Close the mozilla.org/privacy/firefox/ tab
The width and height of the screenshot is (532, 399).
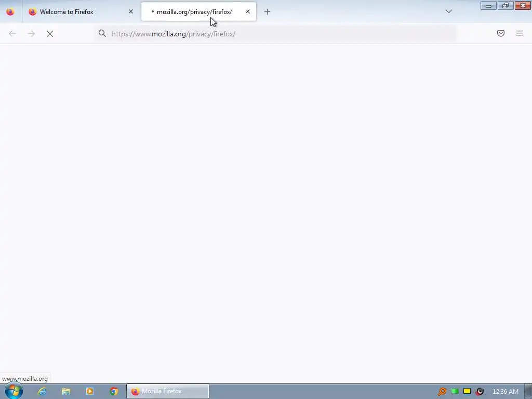[248, 12]
